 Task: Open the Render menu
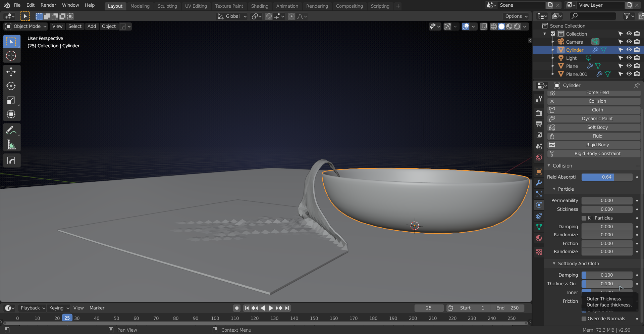[x=48, y=5]
